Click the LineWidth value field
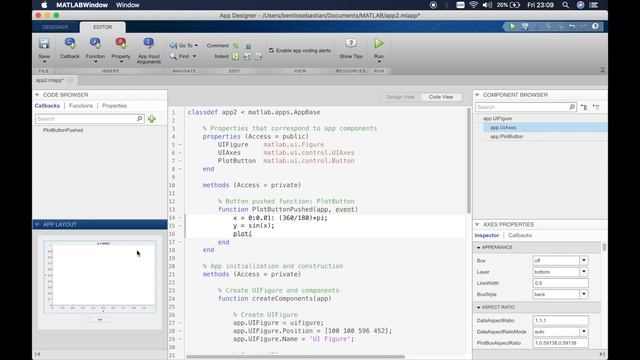The width and height of the screenshot is (640, 360). (560, 283)
